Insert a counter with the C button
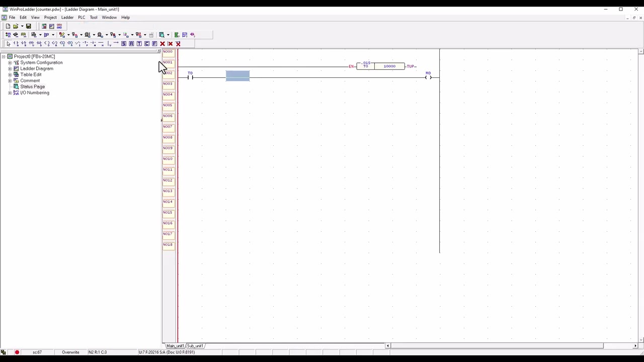This screenshot has height=362, width=644. (147, 44)
